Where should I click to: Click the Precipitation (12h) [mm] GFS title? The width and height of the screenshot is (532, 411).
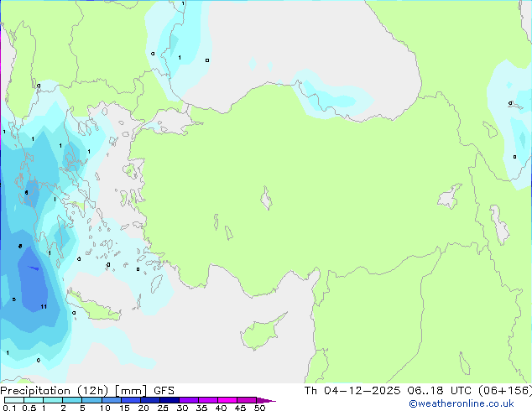[x=87, y=391]
